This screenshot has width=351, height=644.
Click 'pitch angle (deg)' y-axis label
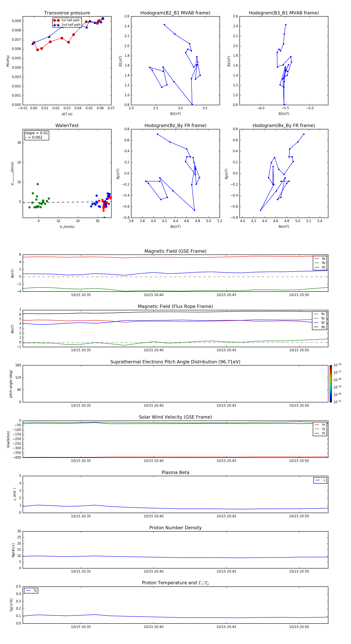[x=11, y=384]
